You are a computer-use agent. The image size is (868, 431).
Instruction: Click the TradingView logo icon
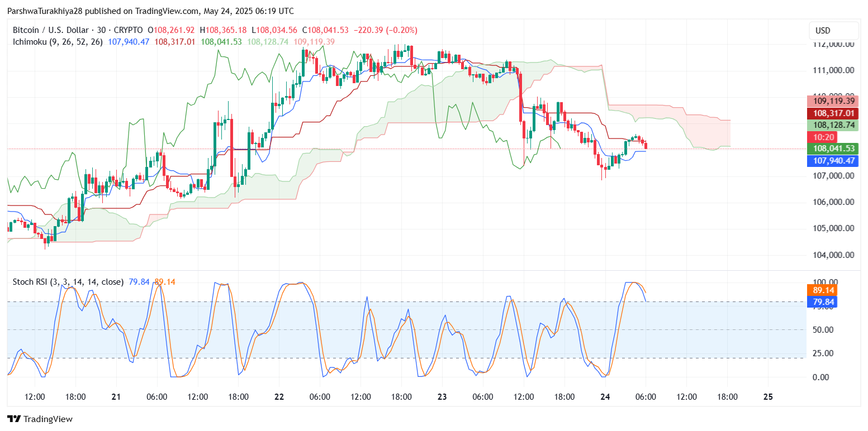[14, 419]
